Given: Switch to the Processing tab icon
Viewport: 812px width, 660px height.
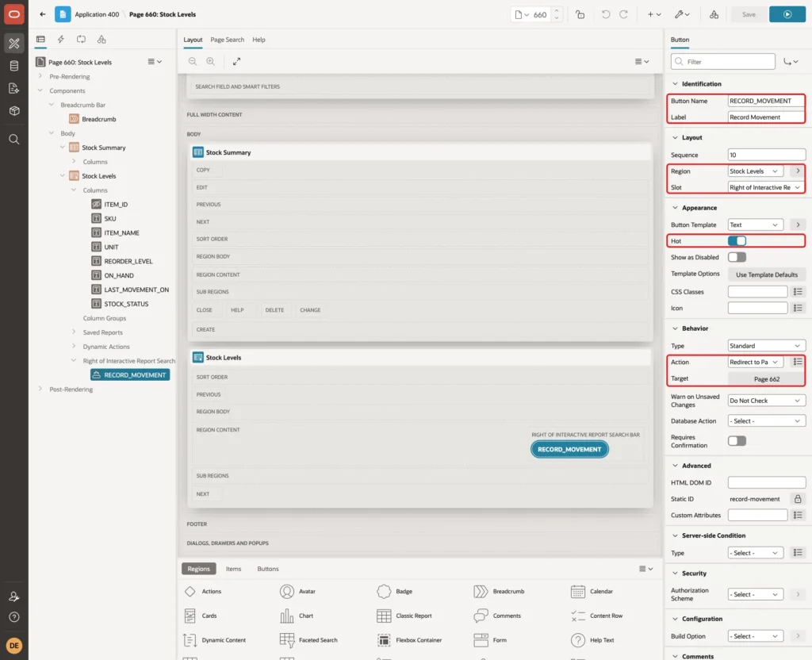Looking at the screenshot, I should point(81,40).
